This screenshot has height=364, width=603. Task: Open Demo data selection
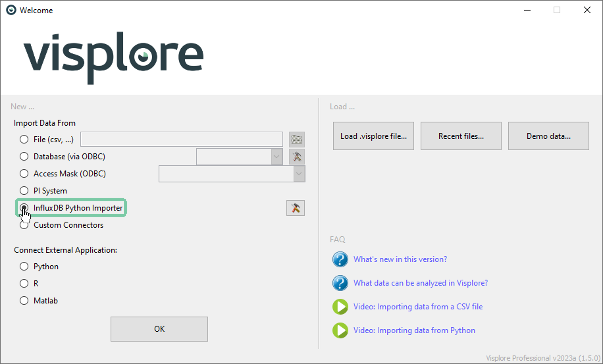coord(548,136)
